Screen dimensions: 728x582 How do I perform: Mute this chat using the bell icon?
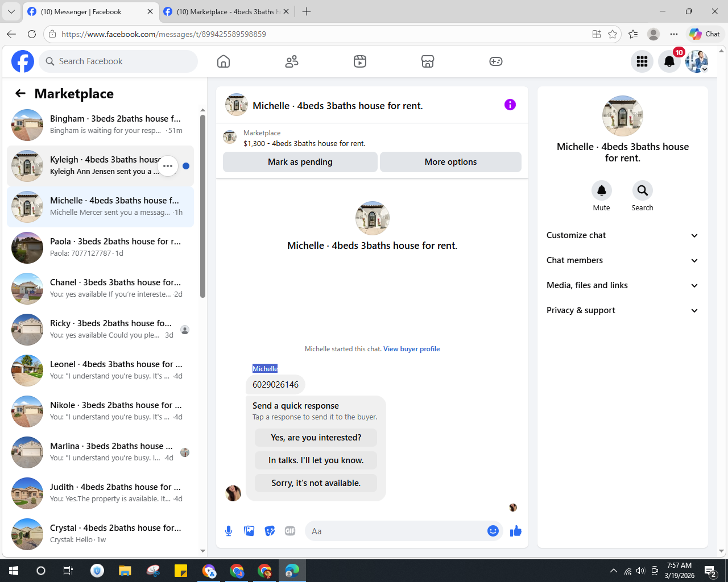coord(601,190)
